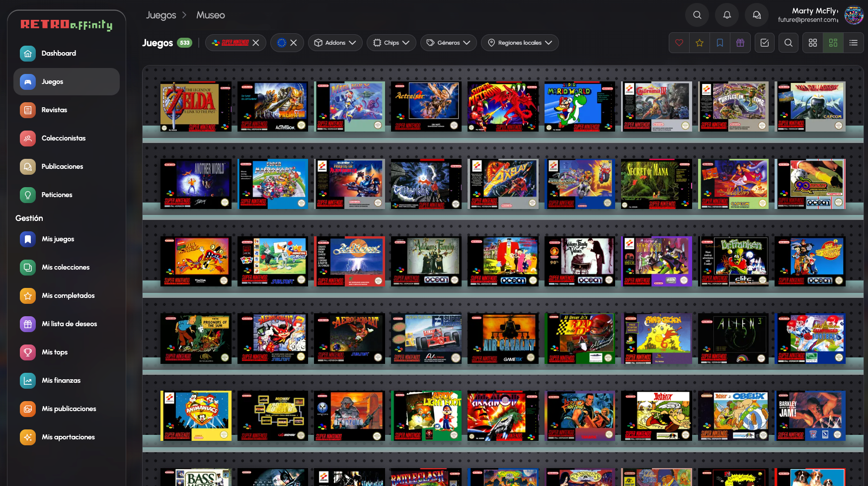Open the ActRaiser game cover
Viewport: 868px width, 486px height.
(426, 107)
